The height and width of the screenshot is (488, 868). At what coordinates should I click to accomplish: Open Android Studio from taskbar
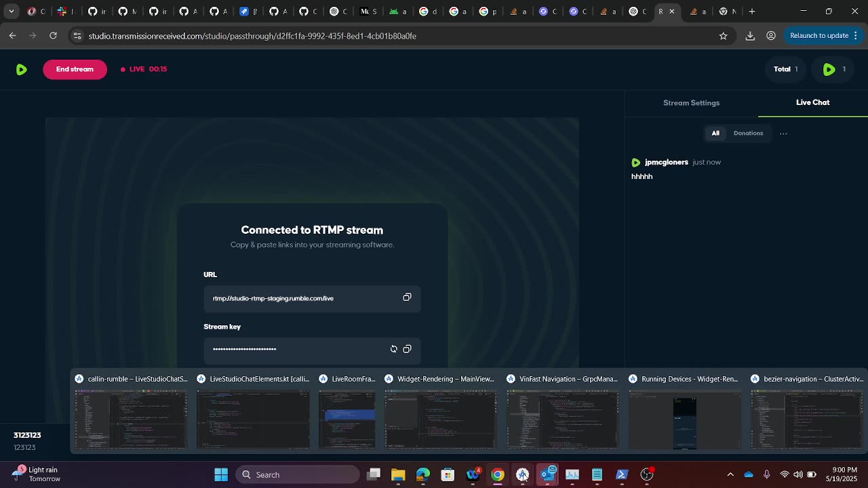coord(522,474)
